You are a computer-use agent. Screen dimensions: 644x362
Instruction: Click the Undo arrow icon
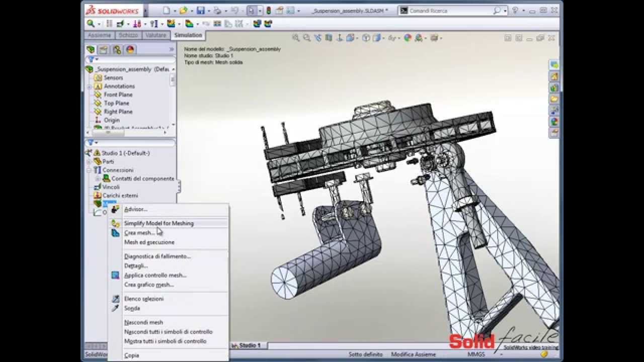coord(234,10)
